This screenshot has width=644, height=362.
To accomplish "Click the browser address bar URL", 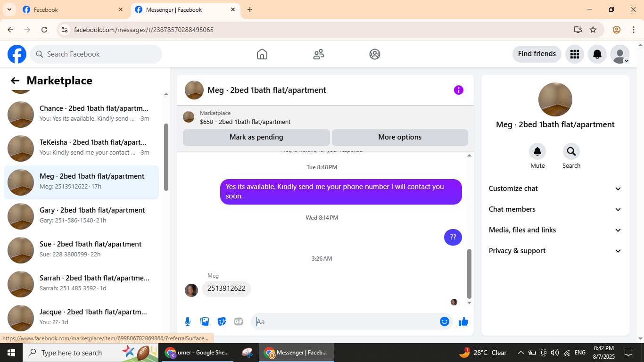I will [144, 30].
